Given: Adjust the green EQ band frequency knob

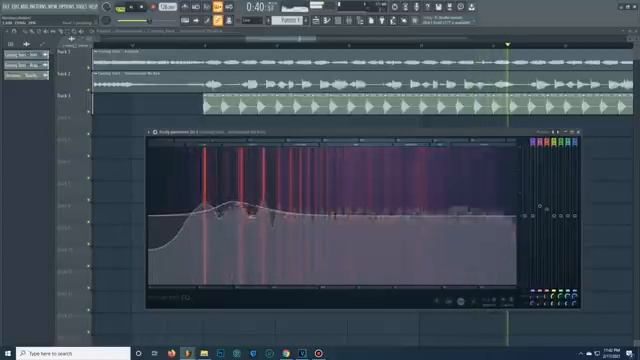Looking at the screenshot, I should click(x=561, y=296).
